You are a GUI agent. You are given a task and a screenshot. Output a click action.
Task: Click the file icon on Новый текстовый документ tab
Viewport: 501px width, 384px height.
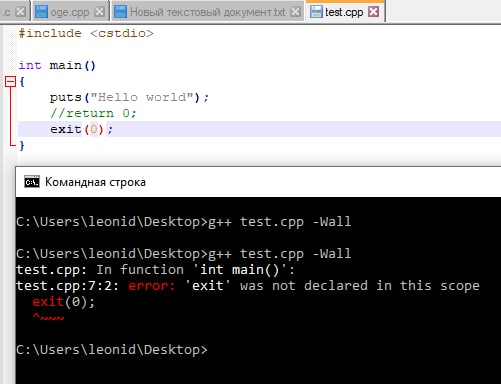click(x=120, y=12)
